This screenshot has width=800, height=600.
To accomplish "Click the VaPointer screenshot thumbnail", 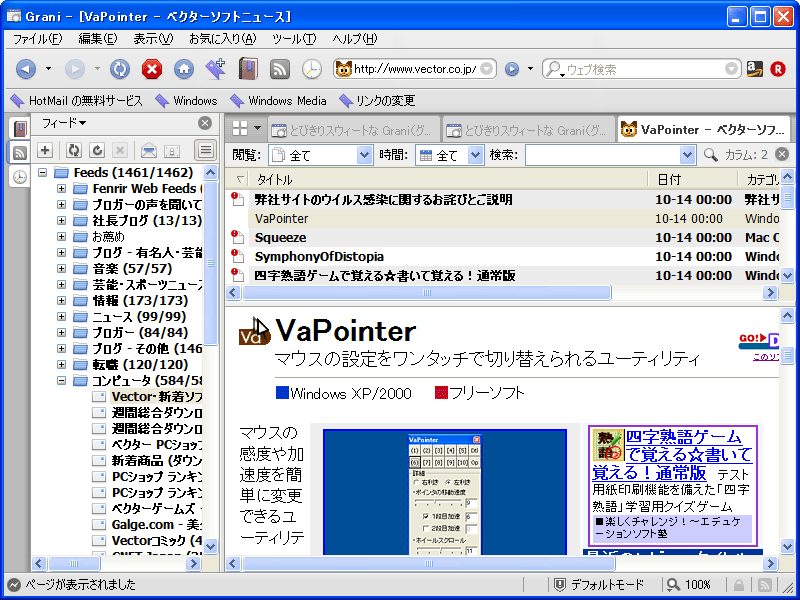I will (445, 492).
